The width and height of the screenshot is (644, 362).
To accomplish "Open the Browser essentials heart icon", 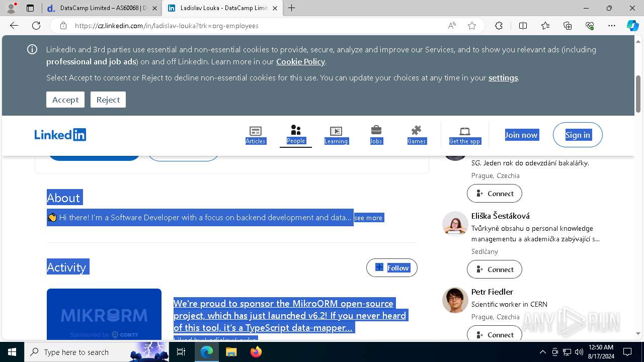I will coord(590,26).
